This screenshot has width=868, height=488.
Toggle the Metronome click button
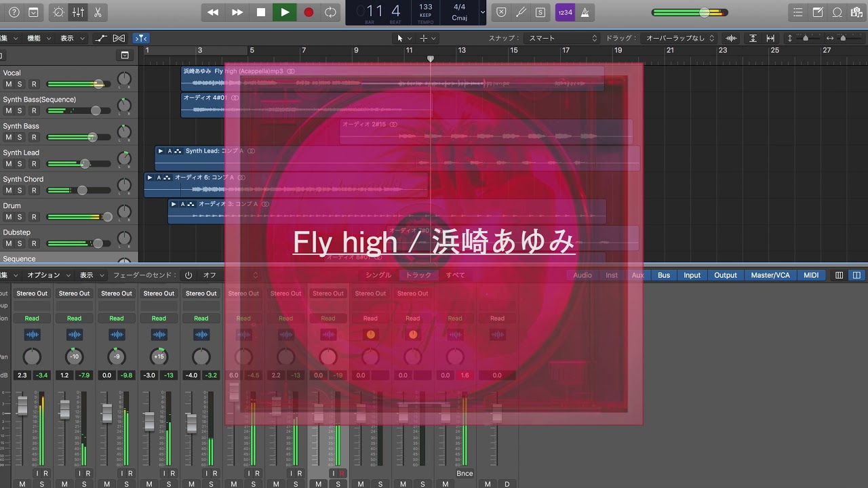[x=585, y=12]
